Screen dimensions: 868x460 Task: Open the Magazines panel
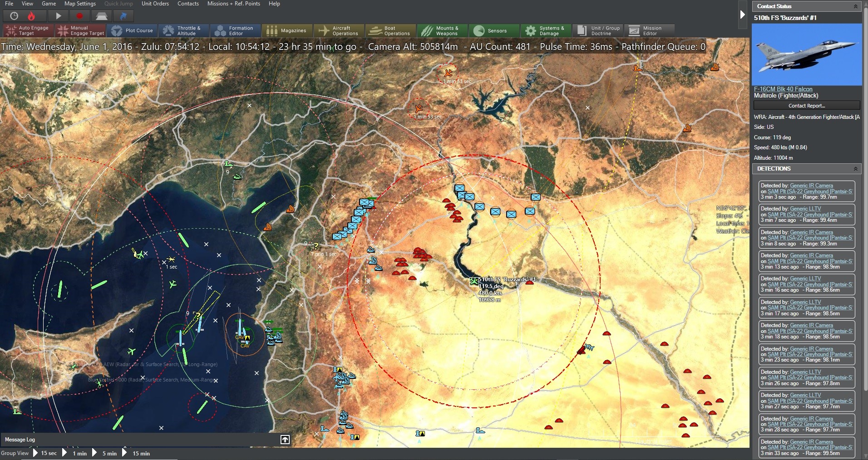coord(286,30)
